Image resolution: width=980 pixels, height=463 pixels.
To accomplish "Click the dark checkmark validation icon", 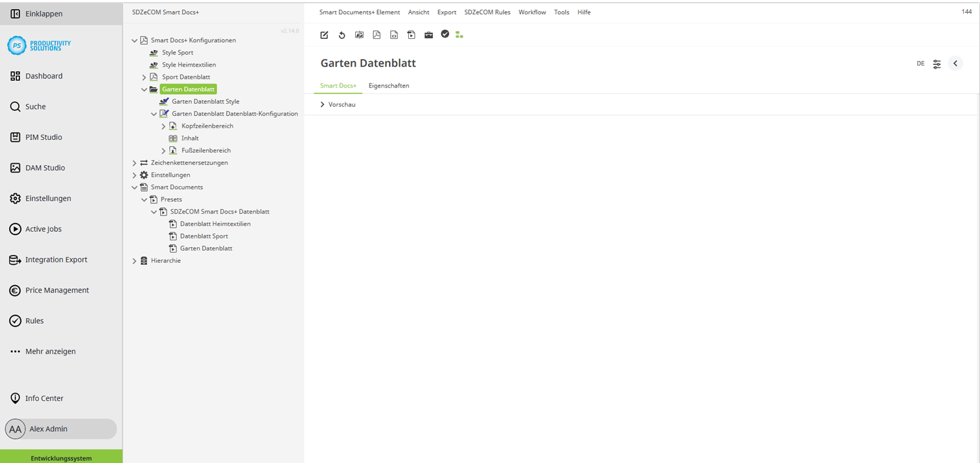I will click(x=445, y=34).
